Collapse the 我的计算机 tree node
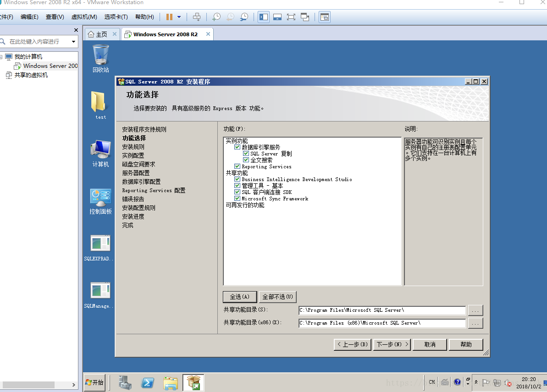 coord(1,56)
